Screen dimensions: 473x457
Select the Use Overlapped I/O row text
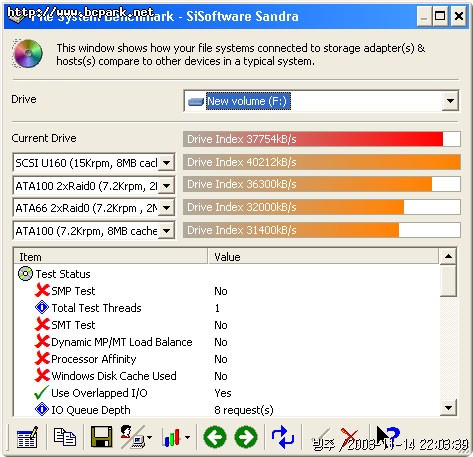click(x=99, y=393)
